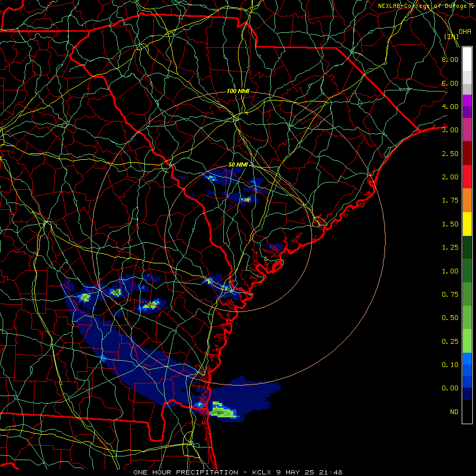Click the 3.00 legend value
476x476 pixels.
pos(450,130)
